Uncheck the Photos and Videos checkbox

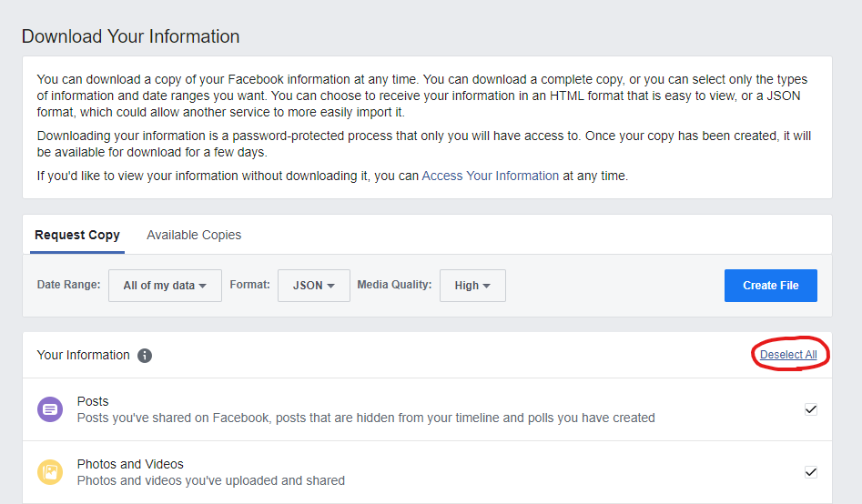(x=811, y=472)
